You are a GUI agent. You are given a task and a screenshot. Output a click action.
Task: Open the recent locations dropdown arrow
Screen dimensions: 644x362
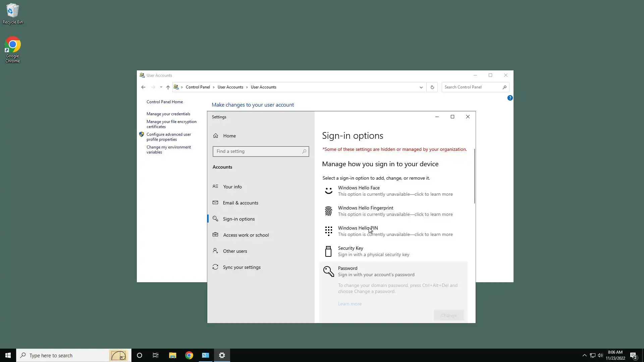(x=161, y=87)
